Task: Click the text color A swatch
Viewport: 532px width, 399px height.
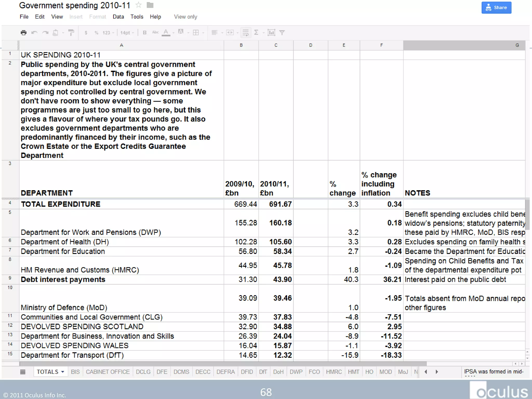Action: pos(166,32)
